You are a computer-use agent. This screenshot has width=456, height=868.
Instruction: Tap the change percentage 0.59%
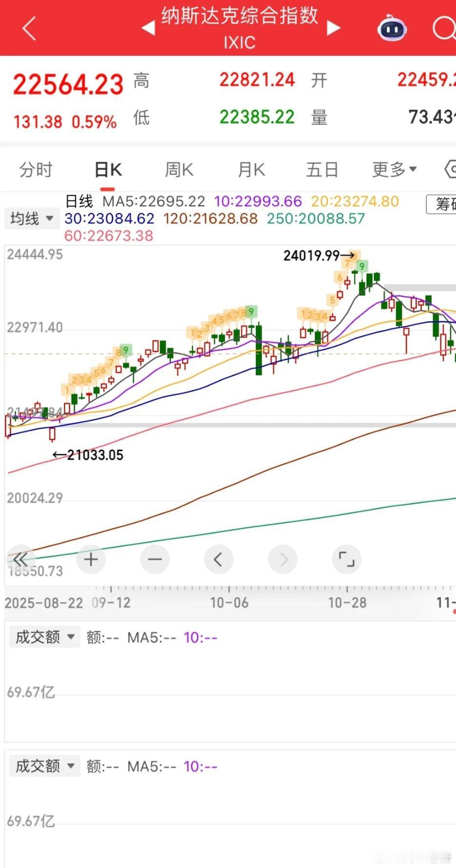coord(94,122)
